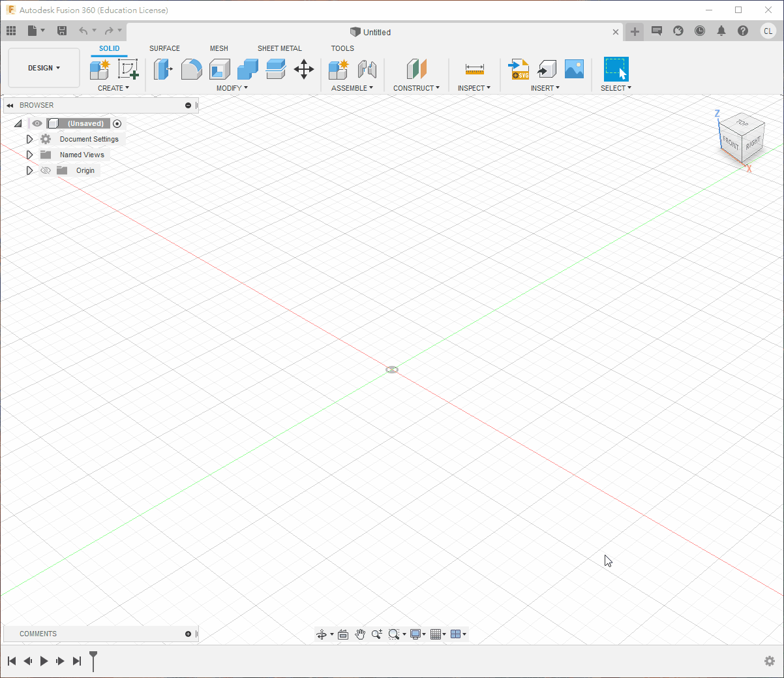Toggle visibility of the Unsaved component
This screenshot has width=784, height=678.
point(37,123)
